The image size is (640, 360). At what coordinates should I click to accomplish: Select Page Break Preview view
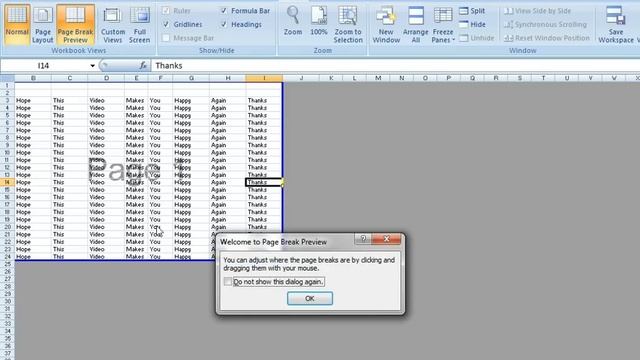click(x=75, y=24)
